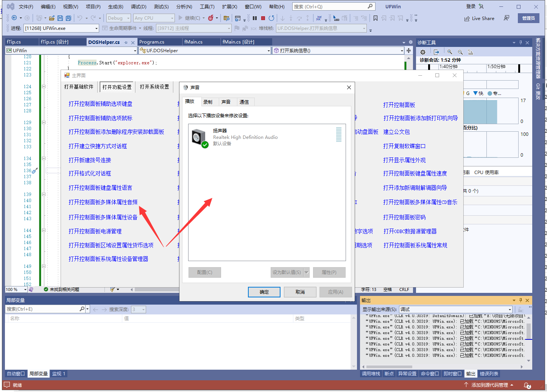
Task: Click the Local Variables search magnifier
Action: tap(82, 309)
